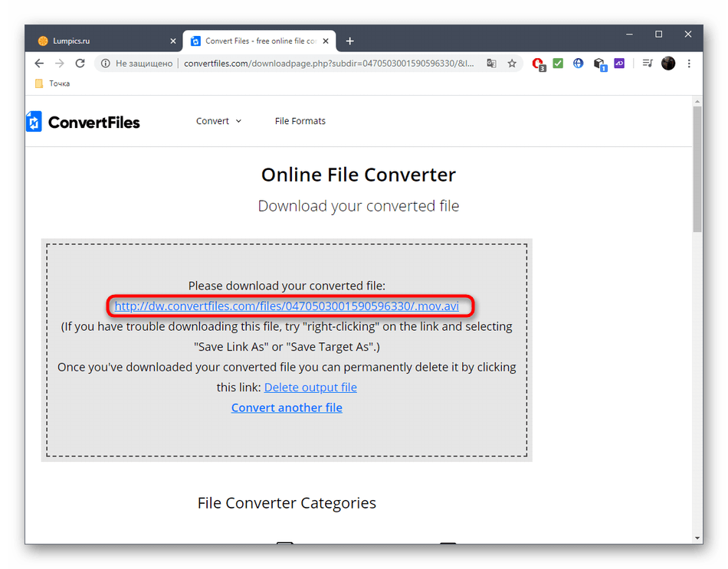The height and width of the screenshot is (569, 728).
Task: Expand the Convert dropdown menu
Action: pyautogui.click(x=218, y=121)
